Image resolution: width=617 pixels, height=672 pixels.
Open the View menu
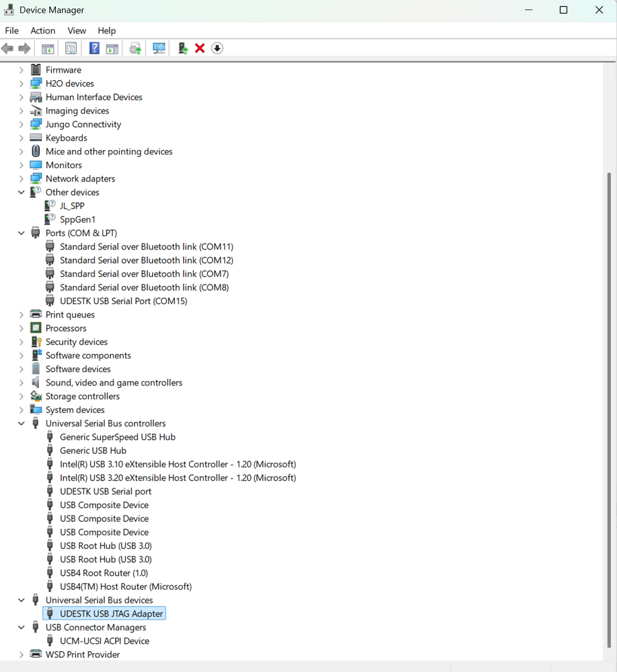coord(76,30)
